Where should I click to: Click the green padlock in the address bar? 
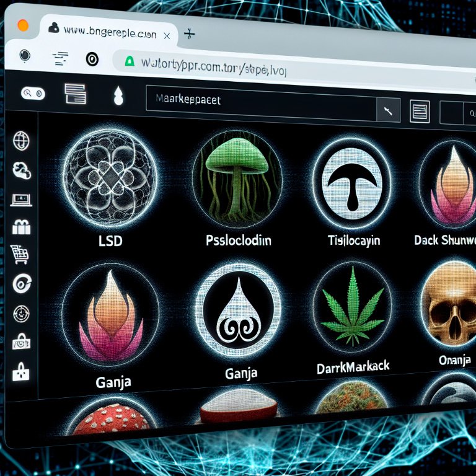point(130,60)
